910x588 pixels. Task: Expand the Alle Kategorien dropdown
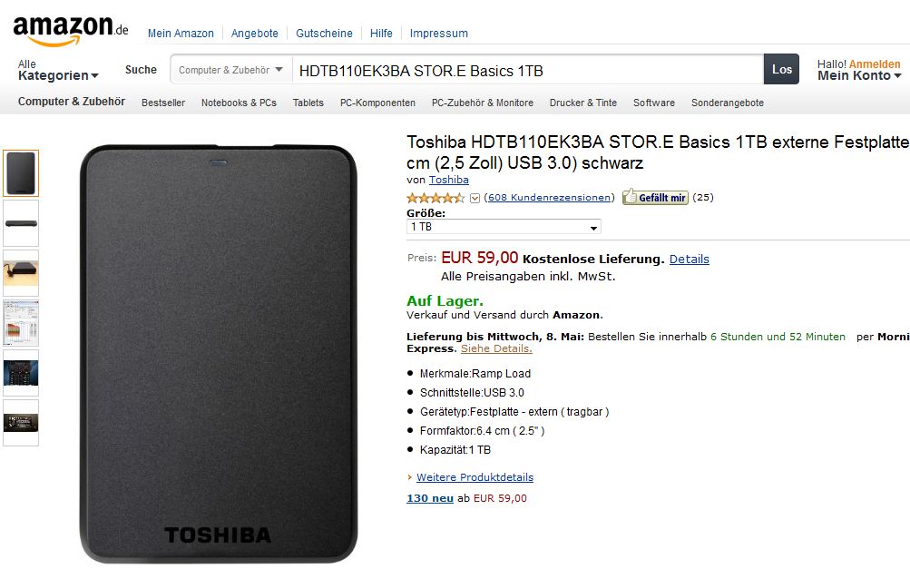[58, 70]
